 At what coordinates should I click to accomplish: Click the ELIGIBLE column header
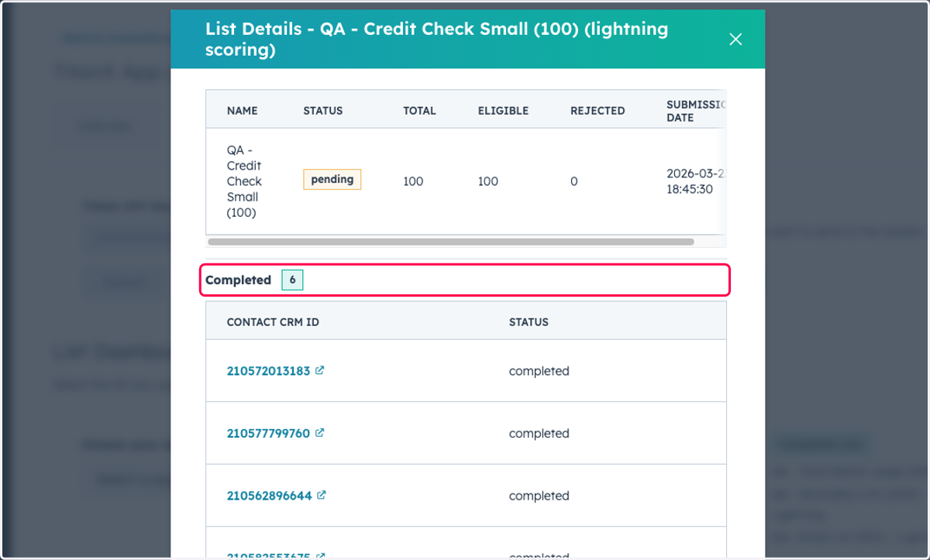(503, 111)
